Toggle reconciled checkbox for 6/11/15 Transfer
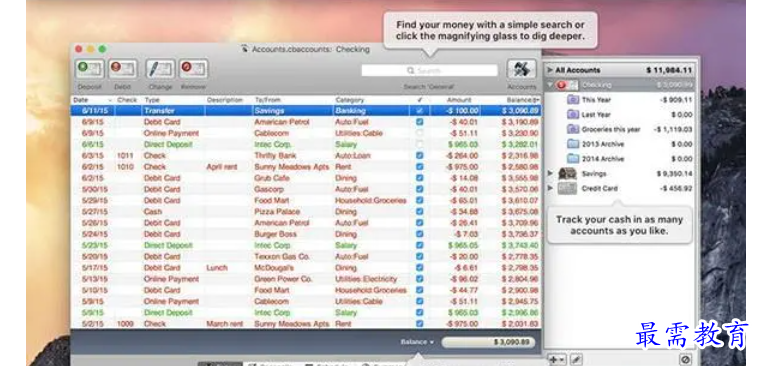 pyautogui.click(x=420, y=111)
